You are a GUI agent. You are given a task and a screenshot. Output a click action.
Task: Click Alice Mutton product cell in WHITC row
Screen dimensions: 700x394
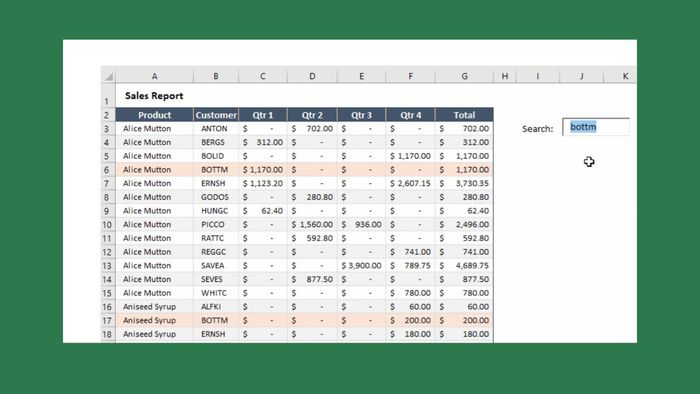154,293
